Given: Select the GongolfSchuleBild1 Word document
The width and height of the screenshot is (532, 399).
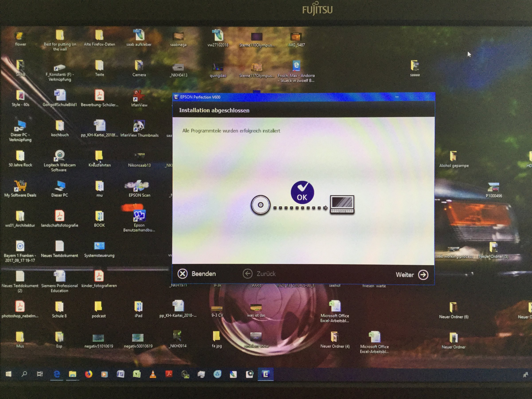Looking at the screenshot, I should [60, 98].
